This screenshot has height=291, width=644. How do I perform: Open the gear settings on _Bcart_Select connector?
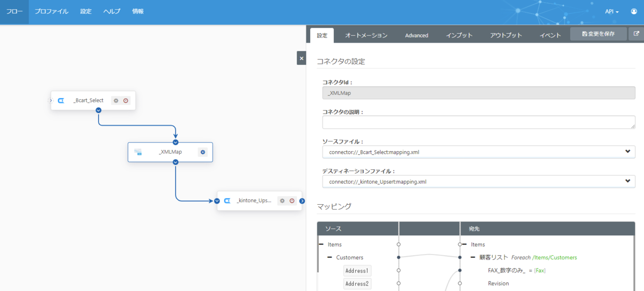pos(116,100)
